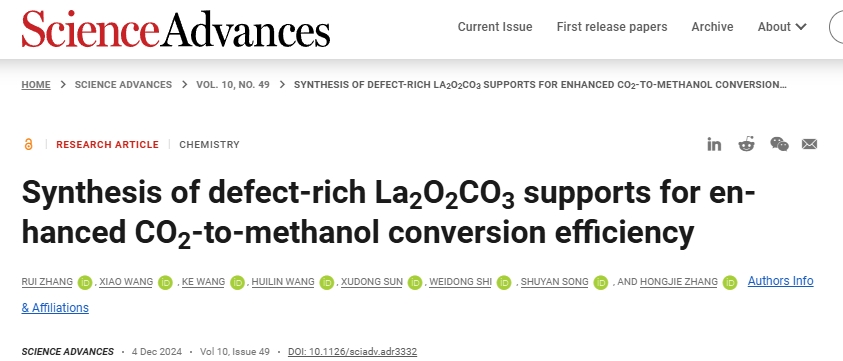Expand the About dropdown menu

(782, 27)
